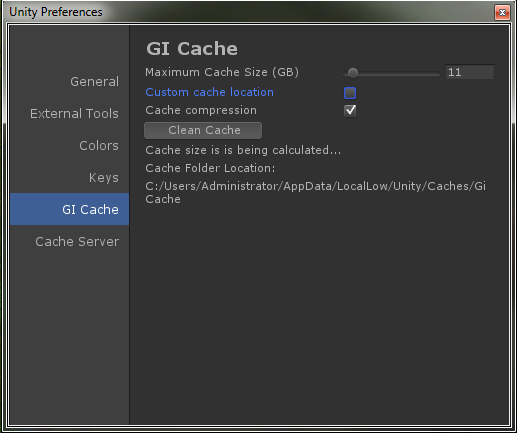Click the Maximum Cache Size (GB) label

222,72
